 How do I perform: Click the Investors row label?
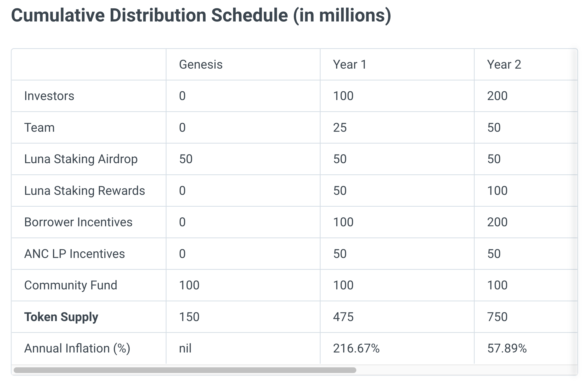[49, 96]
